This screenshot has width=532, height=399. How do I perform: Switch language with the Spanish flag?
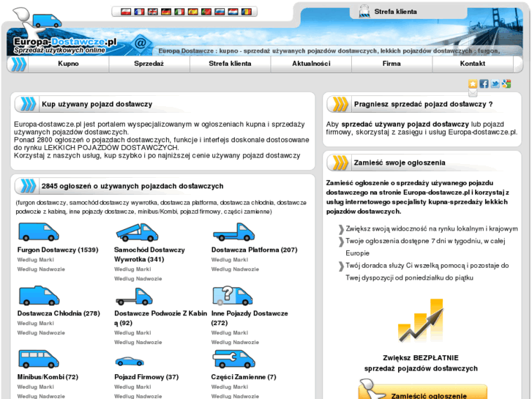[192, 12]
